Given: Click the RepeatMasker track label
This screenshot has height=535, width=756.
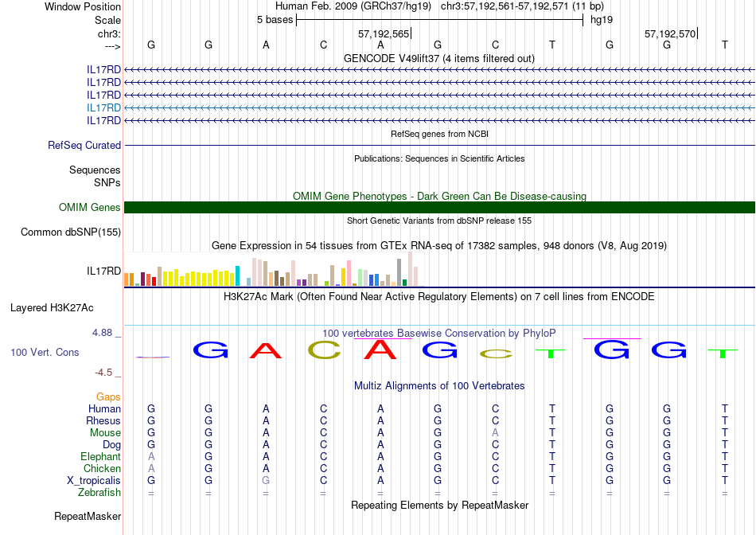Looking at the screenshot, I should click(88, 516).
